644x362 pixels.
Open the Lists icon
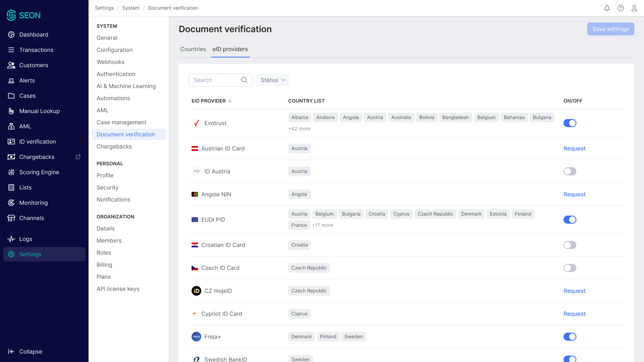point(11,187)
